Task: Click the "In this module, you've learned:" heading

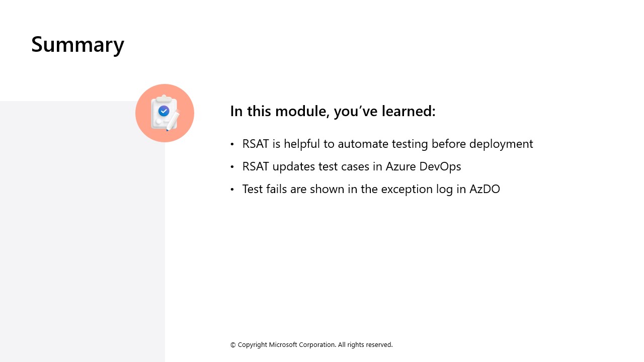Action: click(333, 111)
